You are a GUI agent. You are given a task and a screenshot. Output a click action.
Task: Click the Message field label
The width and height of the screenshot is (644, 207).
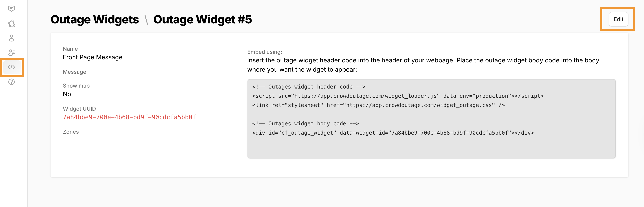tap(74, 72)
